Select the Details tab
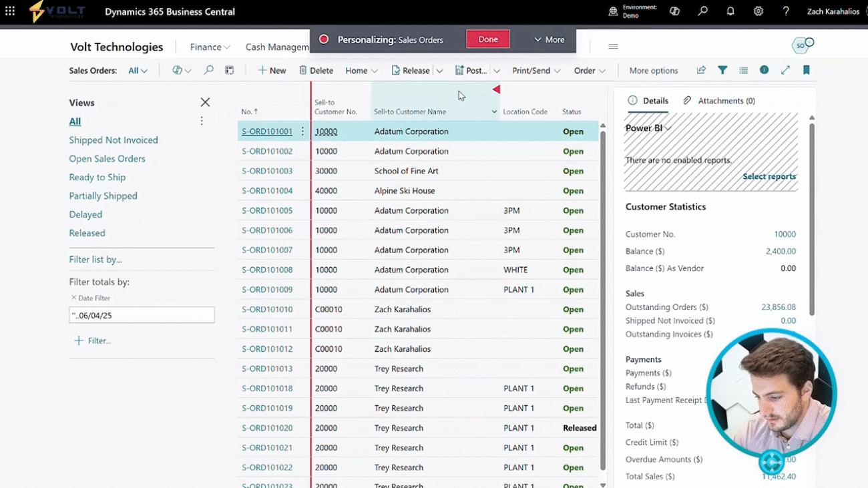Viewport: 868px width, 488px height. pos(648,101)
